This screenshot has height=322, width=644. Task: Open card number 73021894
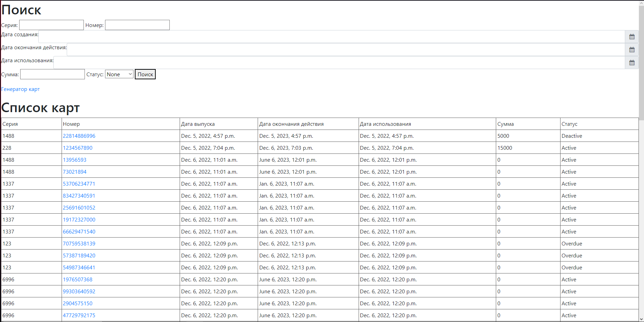pos(75,172)
